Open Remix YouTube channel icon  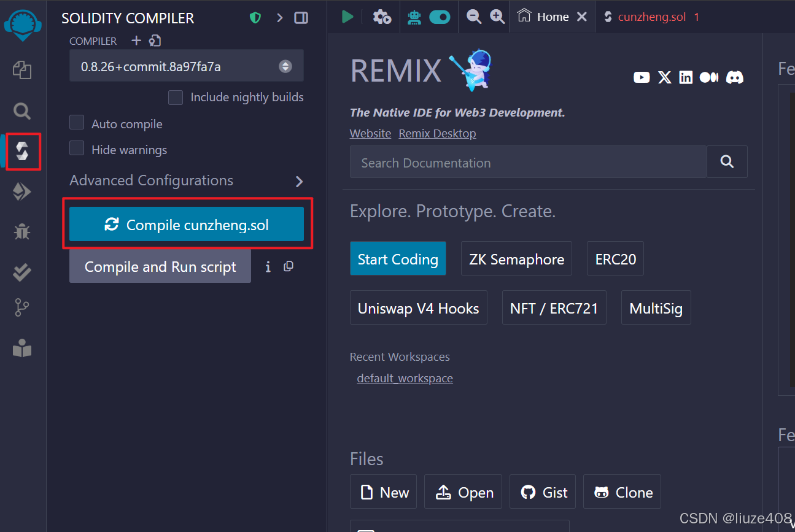click(642, 77)
